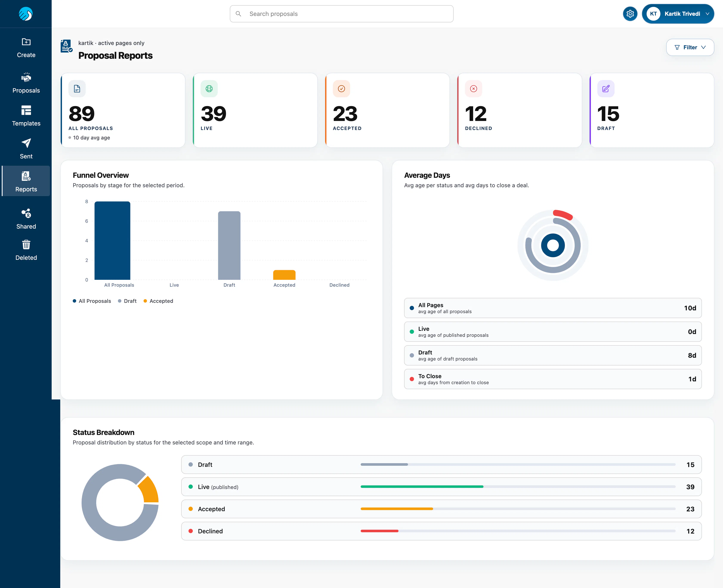Open Templates in the sidebar
Image resolution: width=723 pixels, height=588 pixels.
click(26, 116)
